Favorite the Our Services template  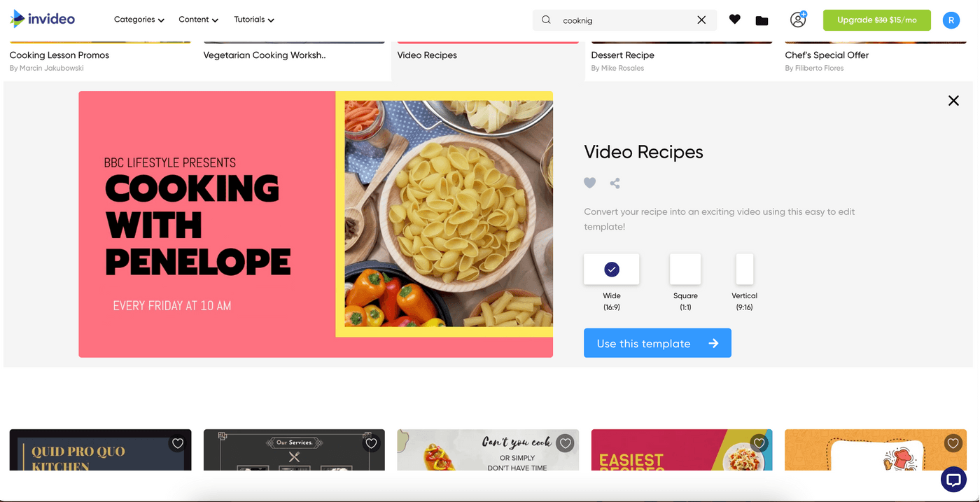[371, 443]
